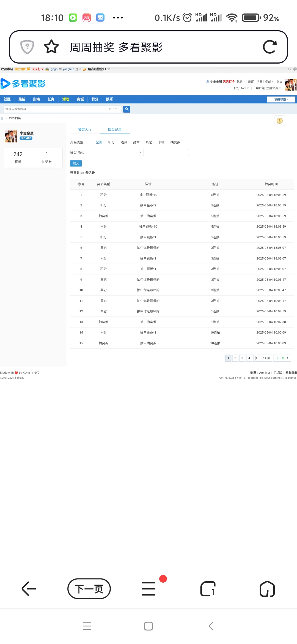
Task: Open the 天天打卡 link in top bar
Action: [x=37, y=69]
